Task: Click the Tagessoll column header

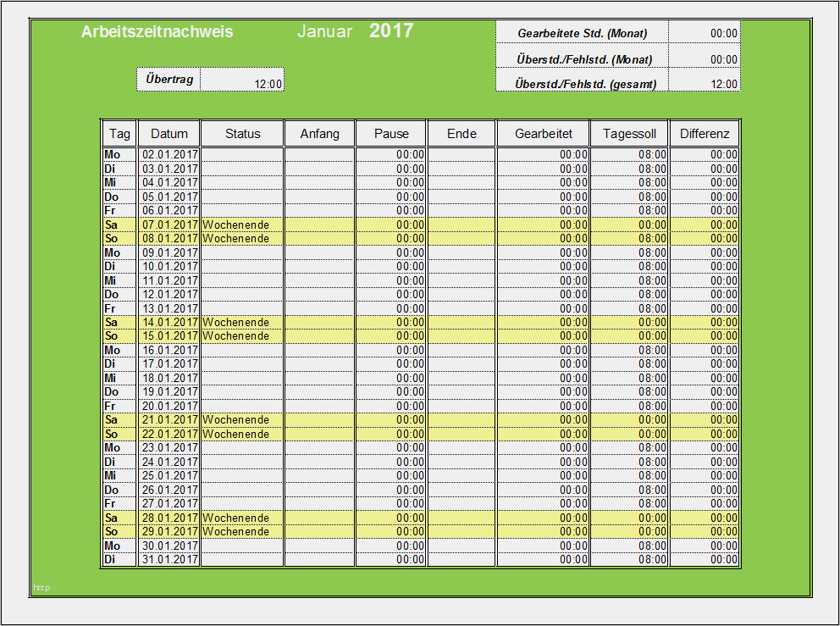Action: pos(629,134)
